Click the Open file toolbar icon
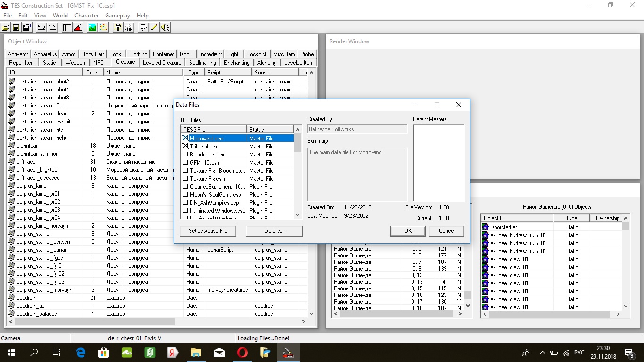The height and width of the screenshot is (362, 644). pos(6,27)
